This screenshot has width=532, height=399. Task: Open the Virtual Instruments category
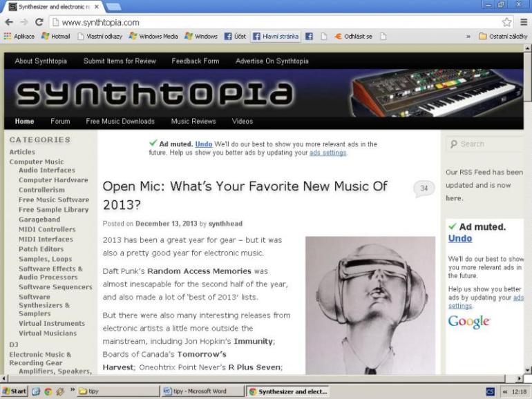point(52,323)
